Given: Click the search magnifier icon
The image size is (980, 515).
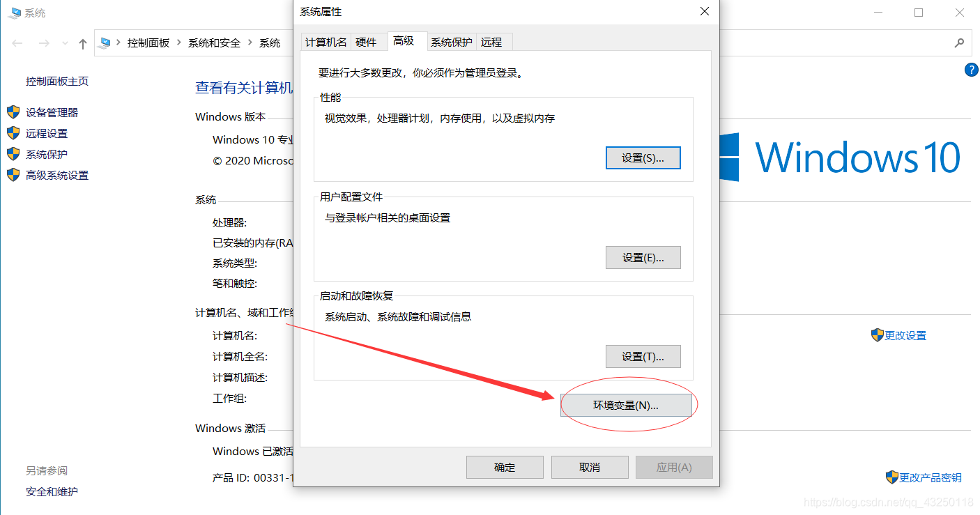Looking at the screenshot, I should tap(960, 43).
